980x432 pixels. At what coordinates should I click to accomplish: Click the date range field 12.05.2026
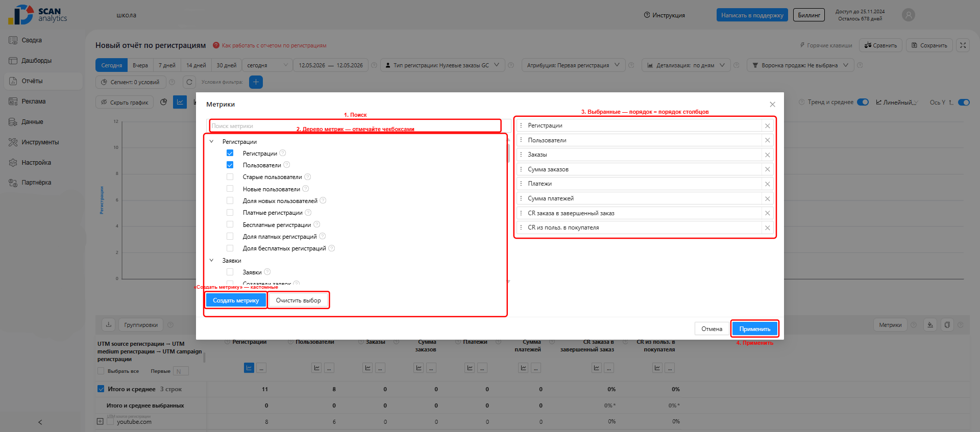(x=331, y=65)
